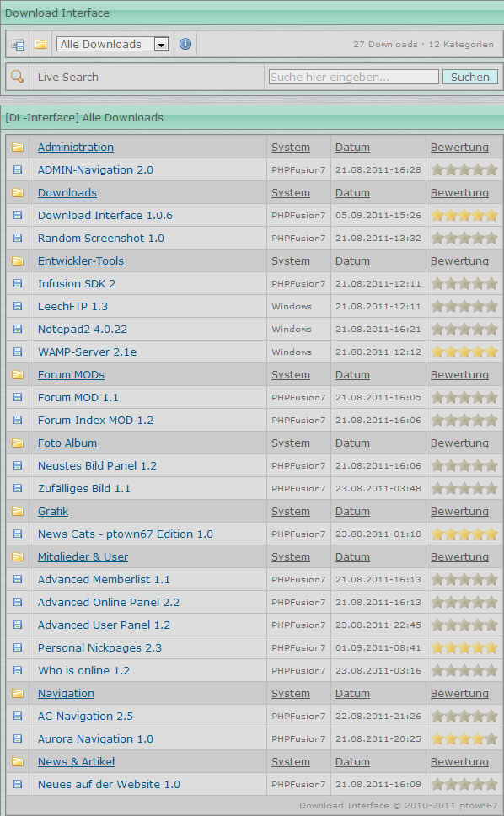504x816 pixels.
Task: Click disk icon for Random Screenshot 1.0
Action: (x=18, y=238)
